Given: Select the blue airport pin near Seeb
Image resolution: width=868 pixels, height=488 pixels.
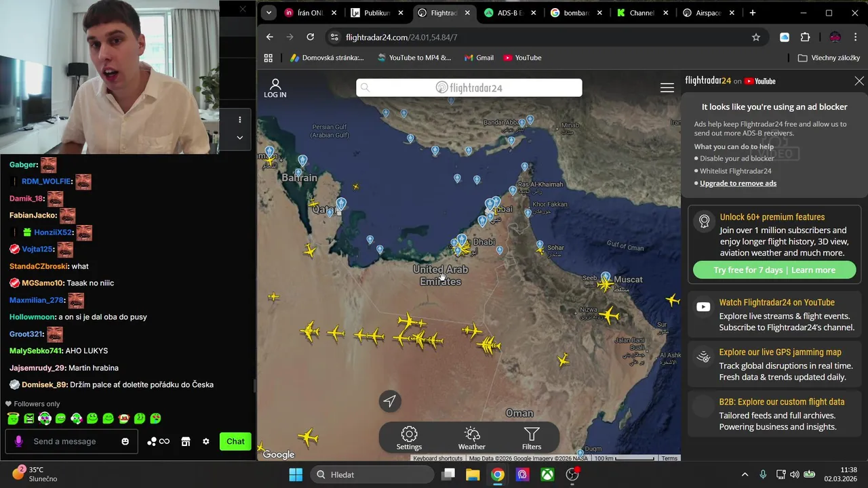Looking at the screenshot, I should (606, 277).
